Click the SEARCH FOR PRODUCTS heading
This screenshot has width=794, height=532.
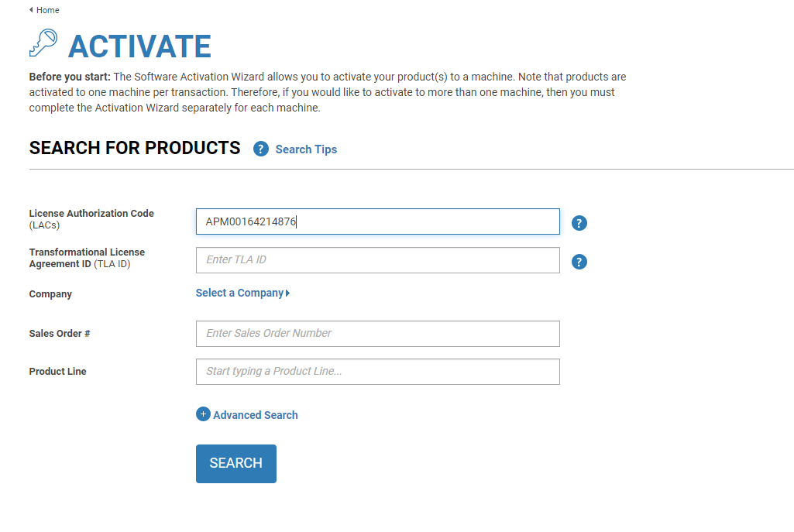[x=134, y=147]
